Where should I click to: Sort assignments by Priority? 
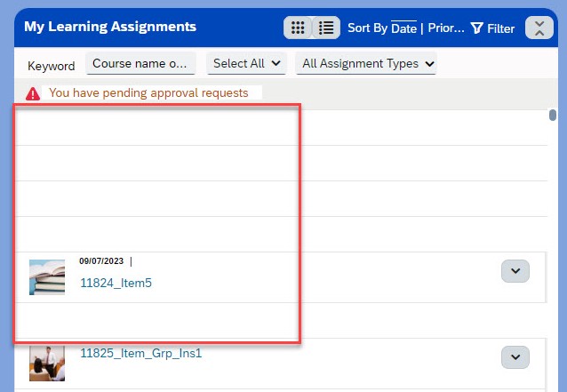click(x=446, y=28)
